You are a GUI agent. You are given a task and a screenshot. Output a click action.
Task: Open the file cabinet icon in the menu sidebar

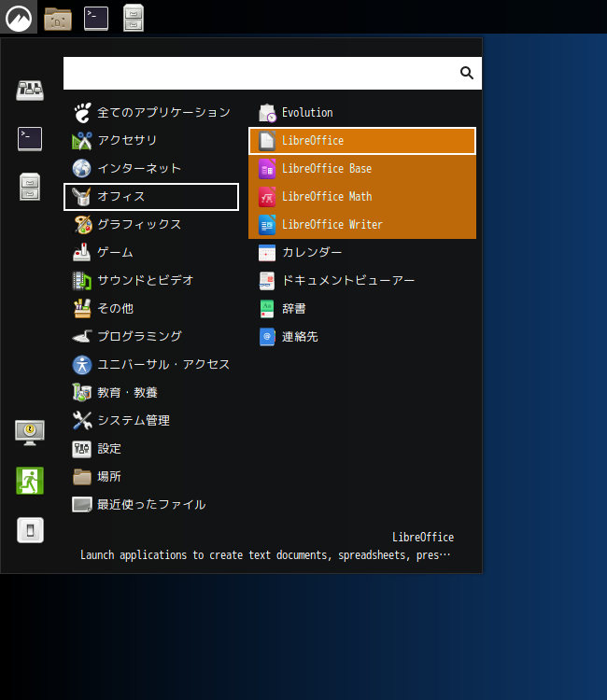click(30, 186)
